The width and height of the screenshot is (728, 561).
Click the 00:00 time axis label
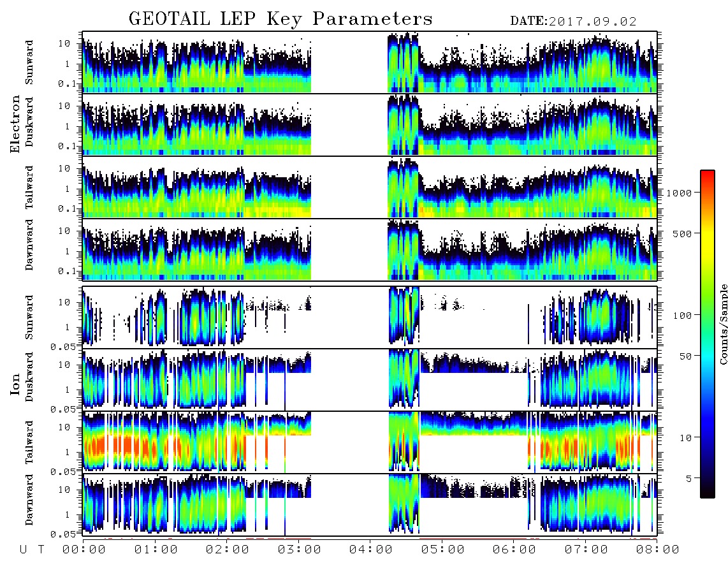(84, 550)
